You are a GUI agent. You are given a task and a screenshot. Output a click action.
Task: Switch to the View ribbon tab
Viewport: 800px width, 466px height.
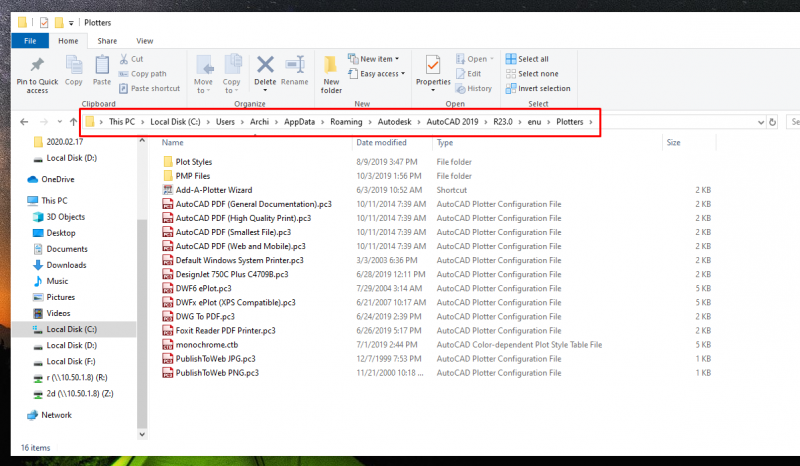pos(144,41)
